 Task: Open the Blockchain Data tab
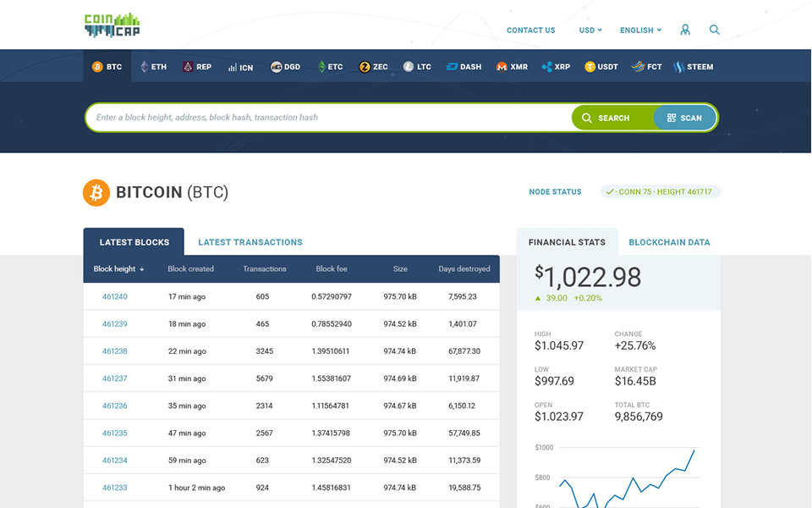tap(669, 242)
